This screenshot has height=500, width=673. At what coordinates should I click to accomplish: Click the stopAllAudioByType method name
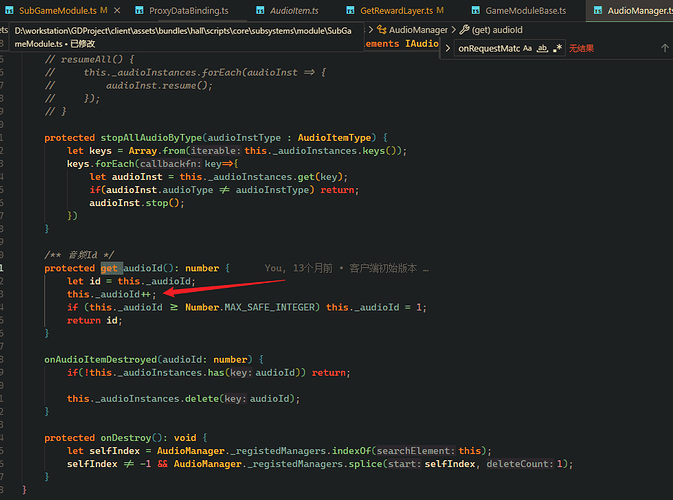tap(151, 138)
